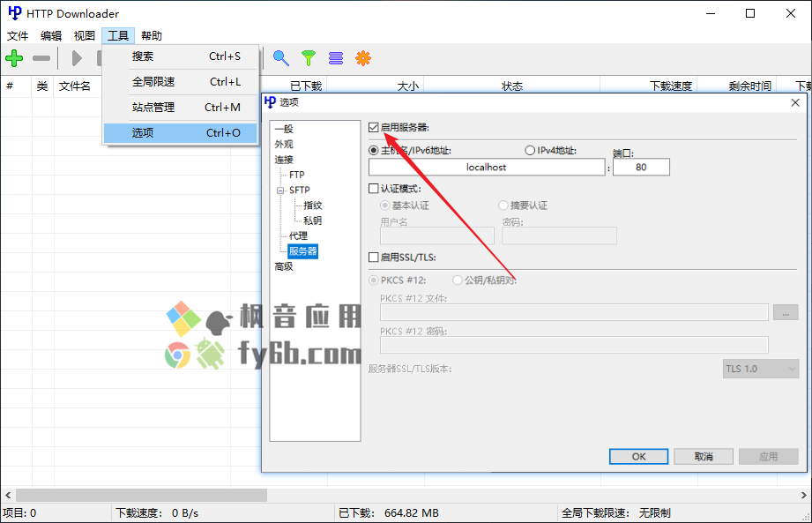Click the 工具 menu
The width and height of the screenshot is (812, 523).
click(118, 36)
